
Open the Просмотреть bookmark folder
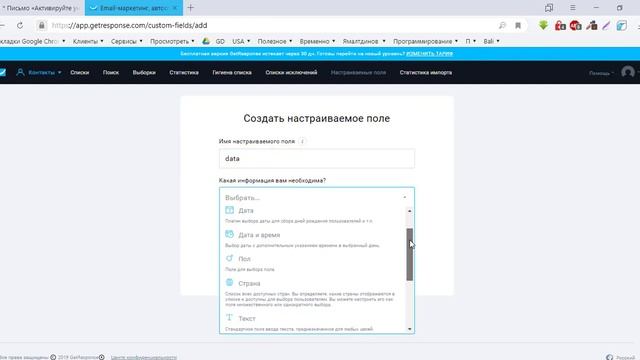(172, 41)
